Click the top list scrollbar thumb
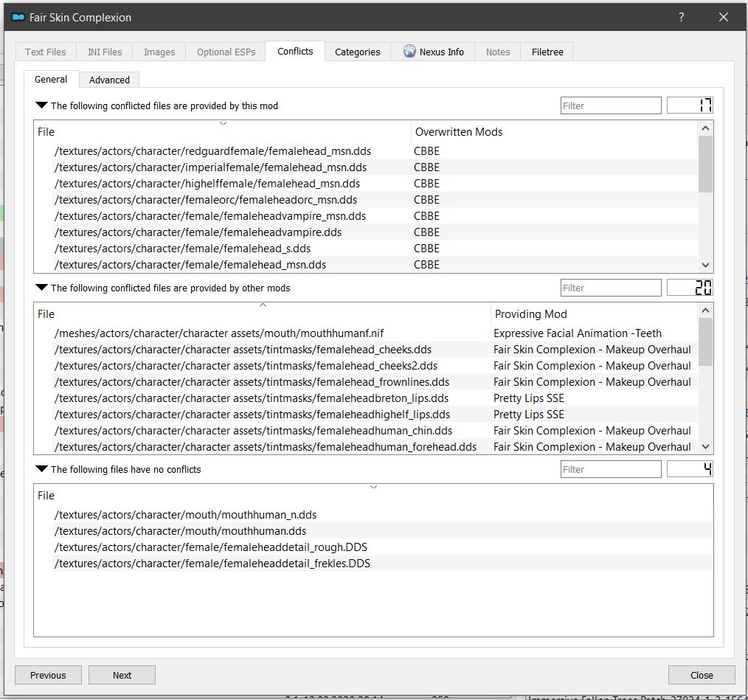The height and width of the screenshot is (700, 748). (705, 164)
